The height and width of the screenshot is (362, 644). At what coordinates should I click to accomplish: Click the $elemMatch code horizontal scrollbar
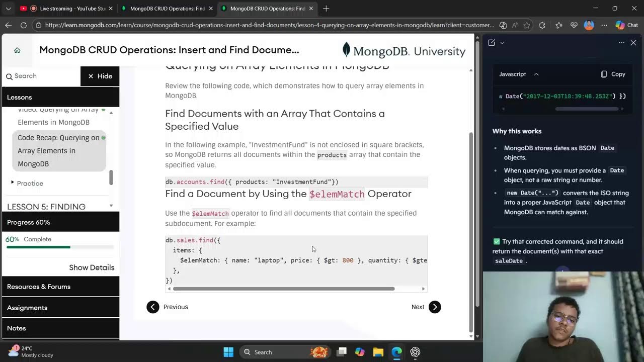pyautogui.click(x=284, y=289)
